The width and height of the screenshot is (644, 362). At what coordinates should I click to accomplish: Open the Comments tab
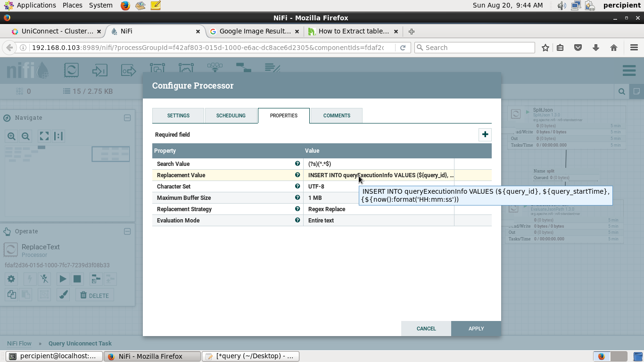(x=336, y=115)
